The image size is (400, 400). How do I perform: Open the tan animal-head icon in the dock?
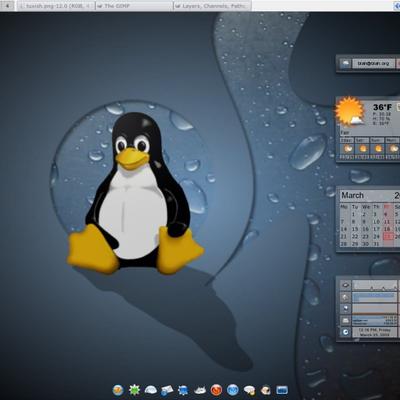point(266,390)
